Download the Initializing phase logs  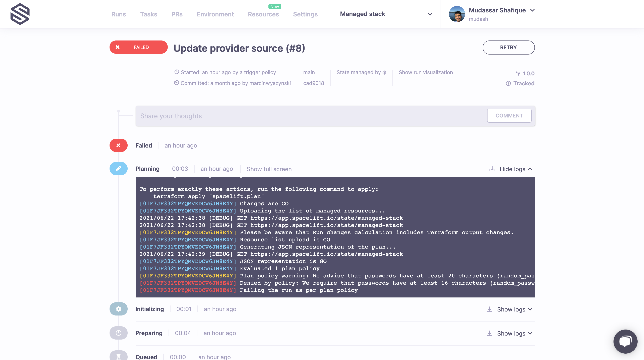coord(490,309)
